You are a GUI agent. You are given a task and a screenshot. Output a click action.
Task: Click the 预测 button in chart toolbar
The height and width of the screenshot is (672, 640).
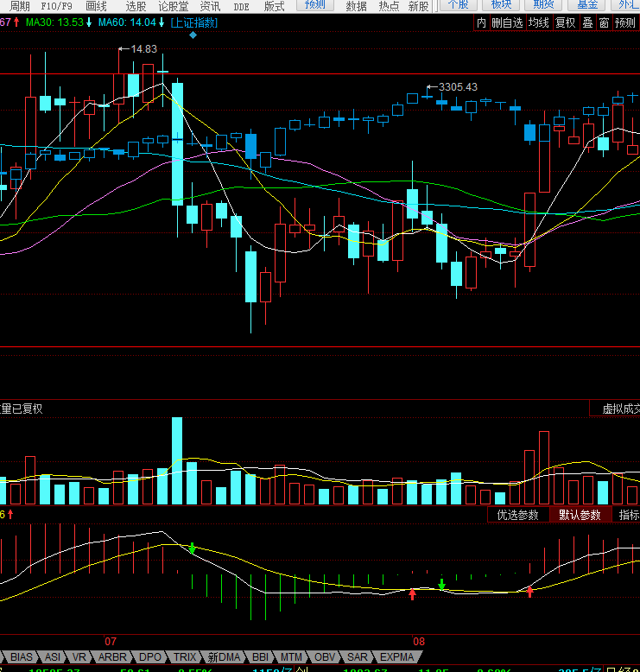pos(625,22)
